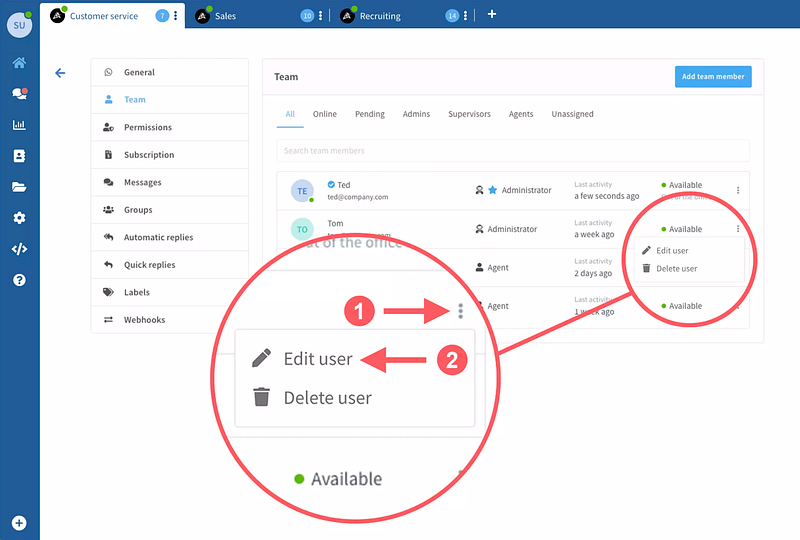The image size is (800, 540).
Task: Open three-dot menu for Ted's row
Action: (738, 190)
